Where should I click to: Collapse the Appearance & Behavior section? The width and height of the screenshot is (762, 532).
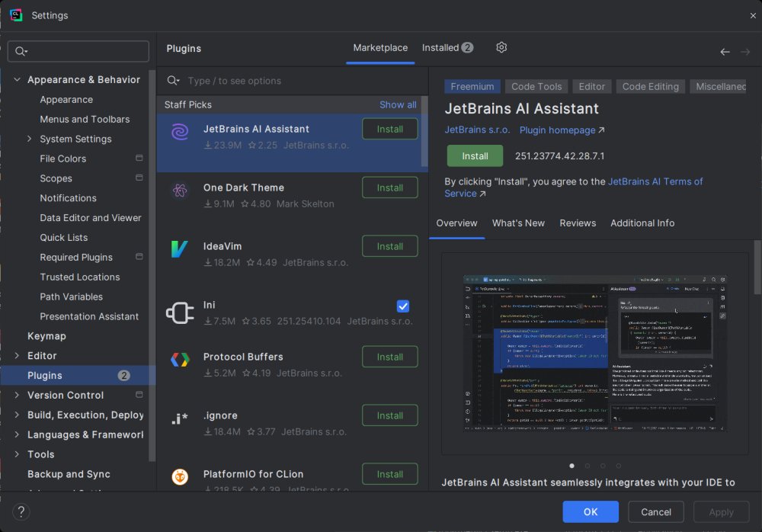tap(17, 79)
